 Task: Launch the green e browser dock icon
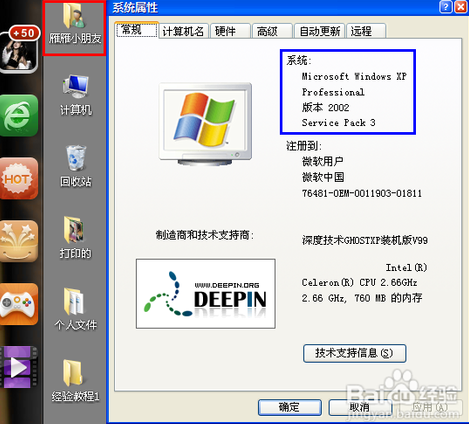coord(19,116)
